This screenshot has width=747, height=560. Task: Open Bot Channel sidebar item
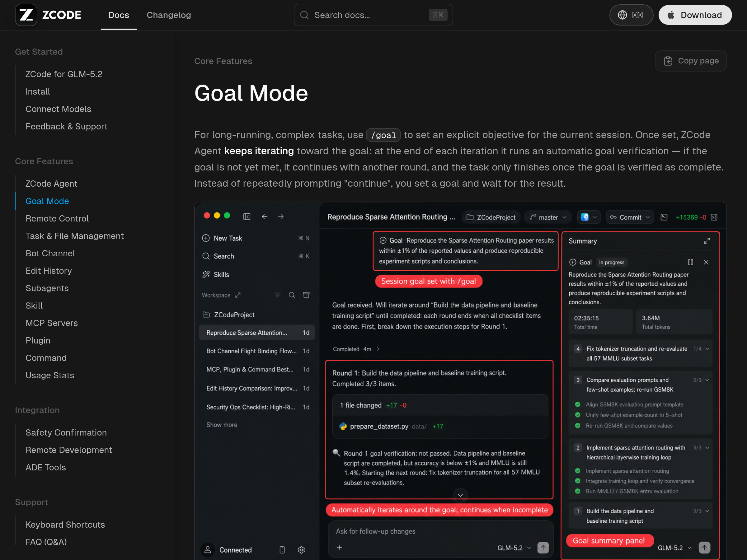(x=50, y=253)
